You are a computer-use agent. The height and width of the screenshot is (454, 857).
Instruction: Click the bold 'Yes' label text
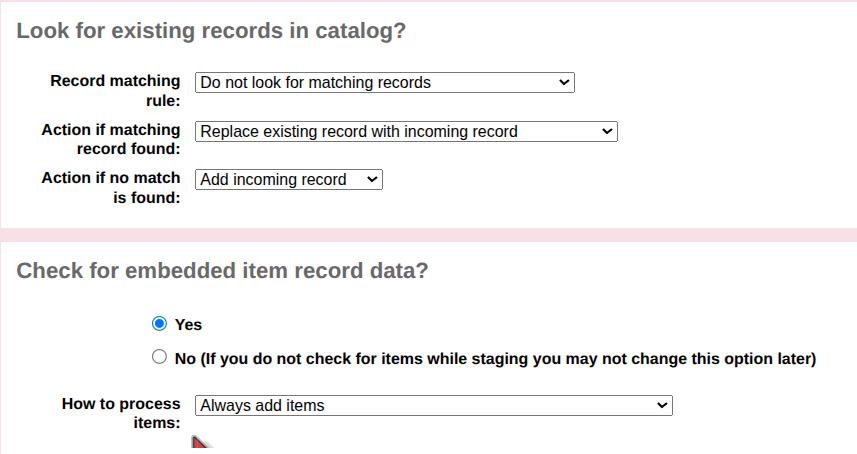tap(188, 325)
